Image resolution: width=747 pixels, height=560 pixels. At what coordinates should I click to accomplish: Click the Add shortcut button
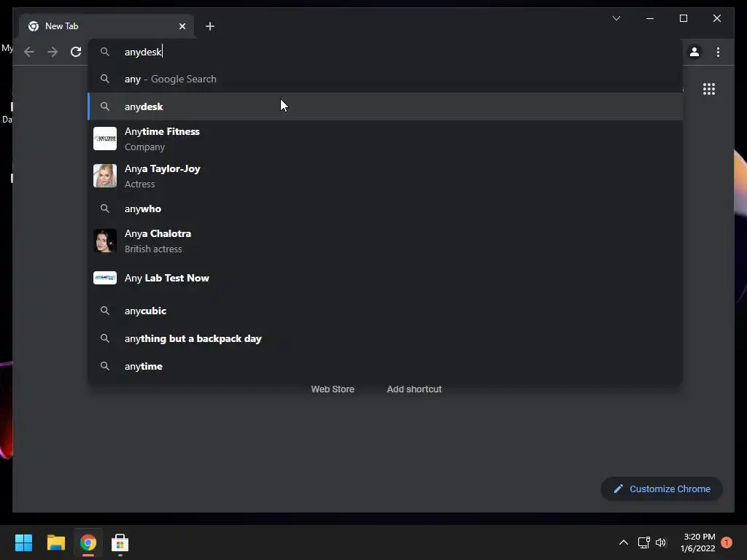click(x=414, y=389)
